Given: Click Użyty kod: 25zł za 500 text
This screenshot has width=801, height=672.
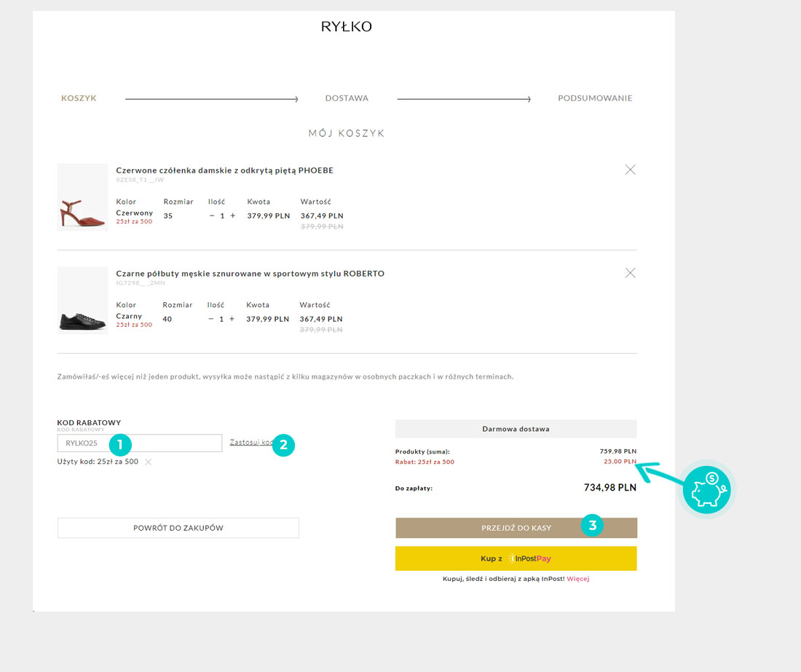Looking at the screenshot, I should 98,462.
